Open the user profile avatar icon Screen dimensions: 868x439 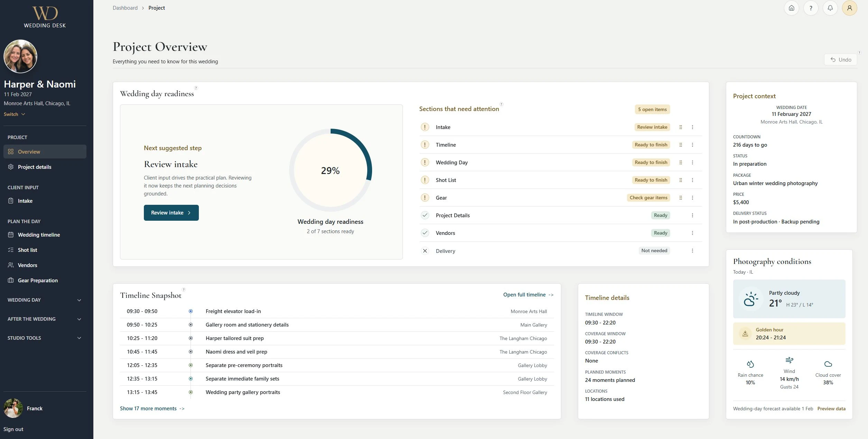849,8
